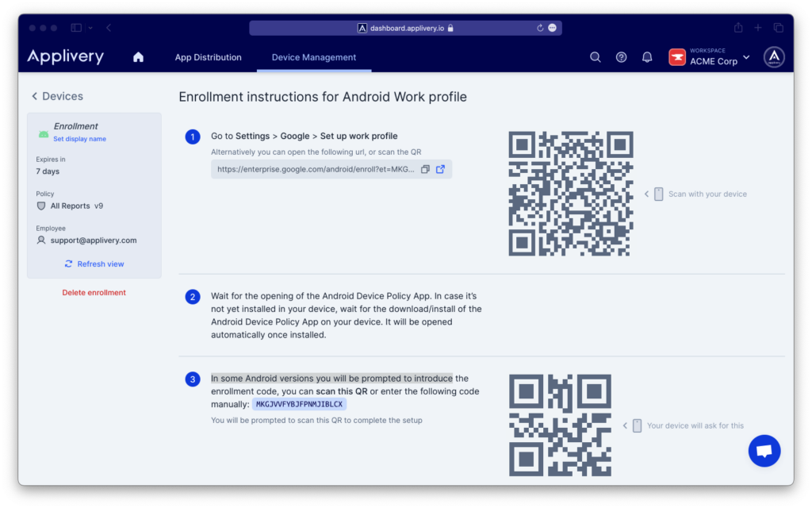The height and width of the screenshot is (508, 812).
Task: Click the enrollment code MKGJVVFYBJFPNMJIBLCX
Action: (x=299, y=404)
